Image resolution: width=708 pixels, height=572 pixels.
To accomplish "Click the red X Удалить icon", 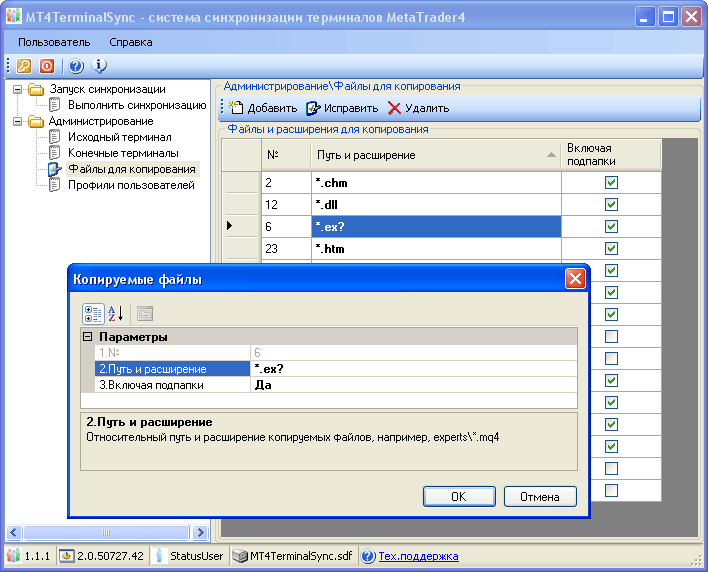I will [394, 108].
